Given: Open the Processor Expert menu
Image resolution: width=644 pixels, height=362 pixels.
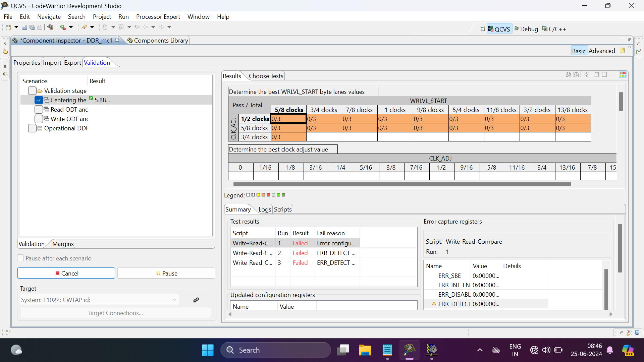Looking at the screenshot, I should coord(158,17).
